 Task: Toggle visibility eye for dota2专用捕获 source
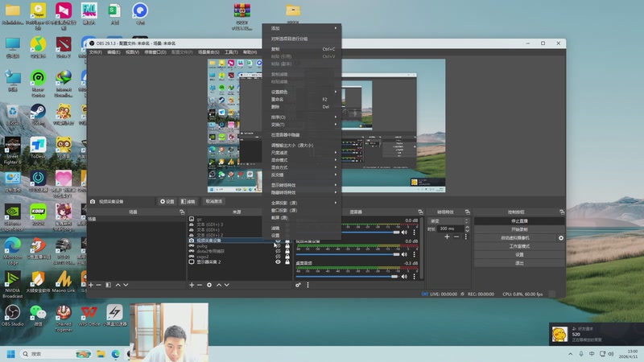click(278, 251)
